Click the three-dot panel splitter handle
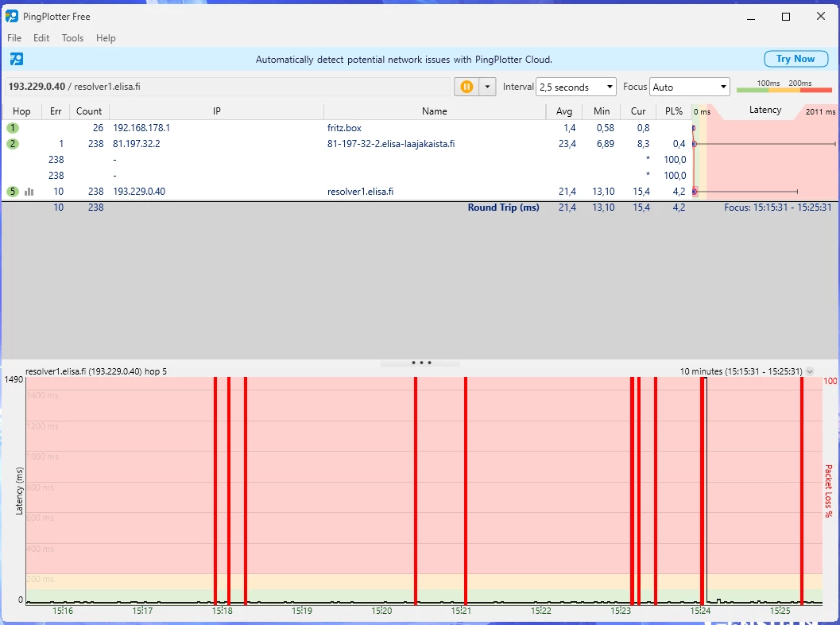Screen dimensions: 840x625 [420, 363]
